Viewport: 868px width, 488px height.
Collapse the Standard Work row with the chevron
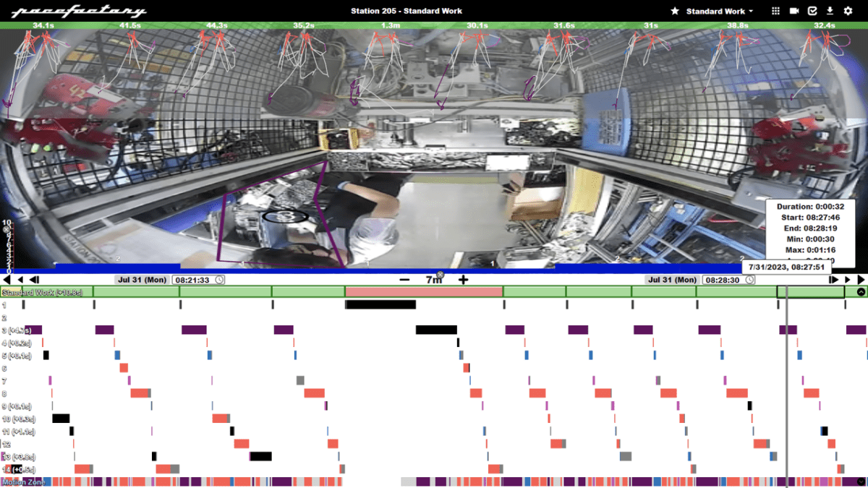click(x=859, y=293)
